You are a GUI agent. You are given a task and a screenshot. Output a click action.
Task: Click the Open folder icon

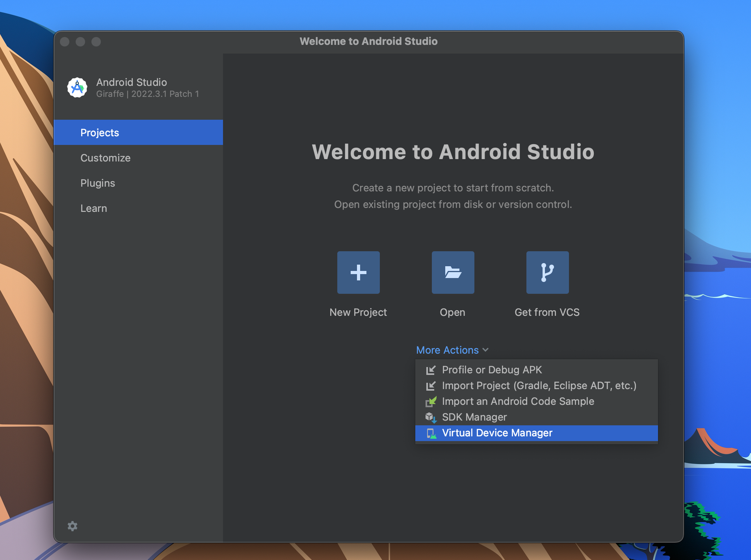coord(453,272)
